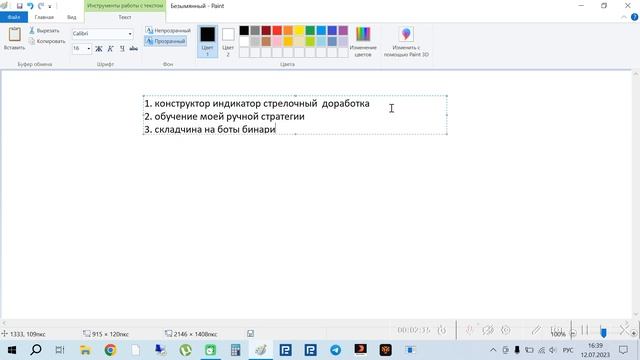
Task: Open uTorrent from taskbar
Action: [186, 350]
